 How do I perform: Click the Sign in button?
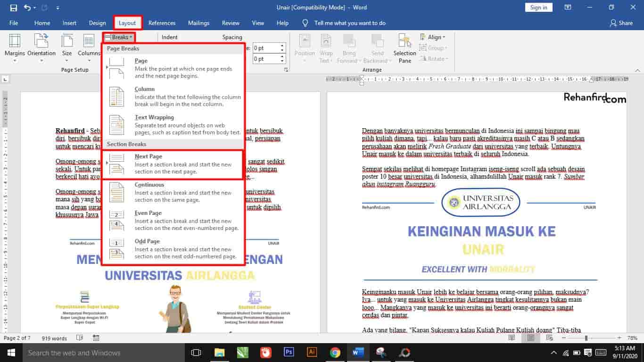click(538, 8)
